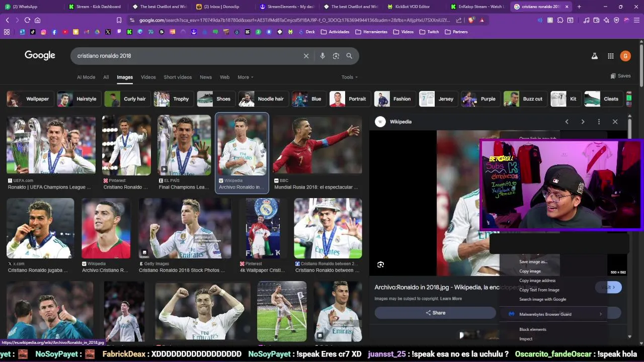Image resolution: width=644 pixels, height=362 pixels.
Task: Open the News search tab
Action: pyautogui.click(x=206, y=77)
